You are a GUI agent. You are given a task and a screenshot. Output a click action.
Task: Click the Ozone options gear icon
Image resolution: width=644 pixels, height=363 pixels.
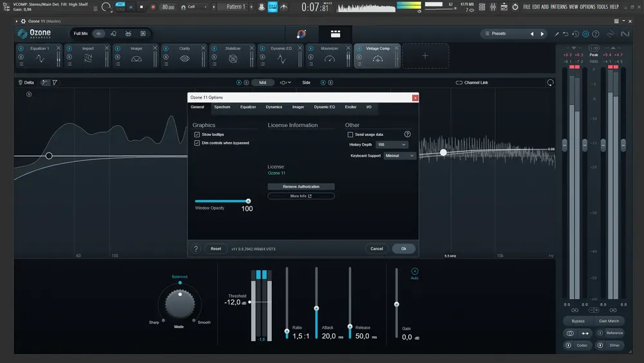pyautogui.click(x=585, y=34)
